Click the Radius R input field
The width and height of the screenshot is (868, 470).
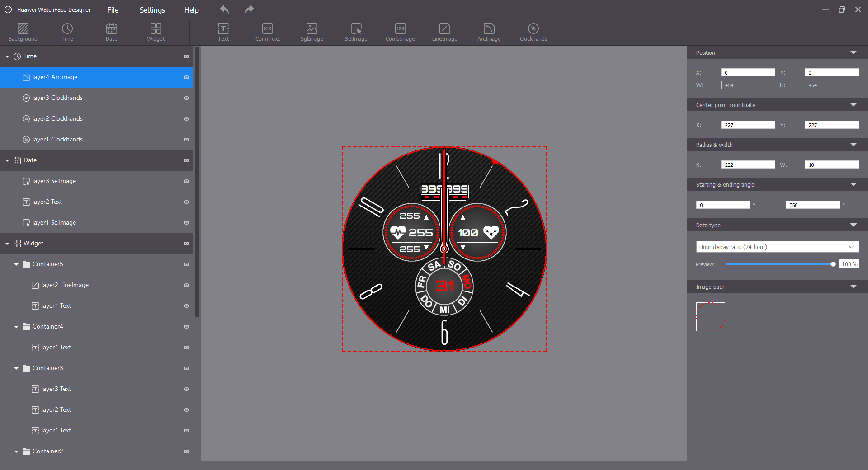pos(748,164)
